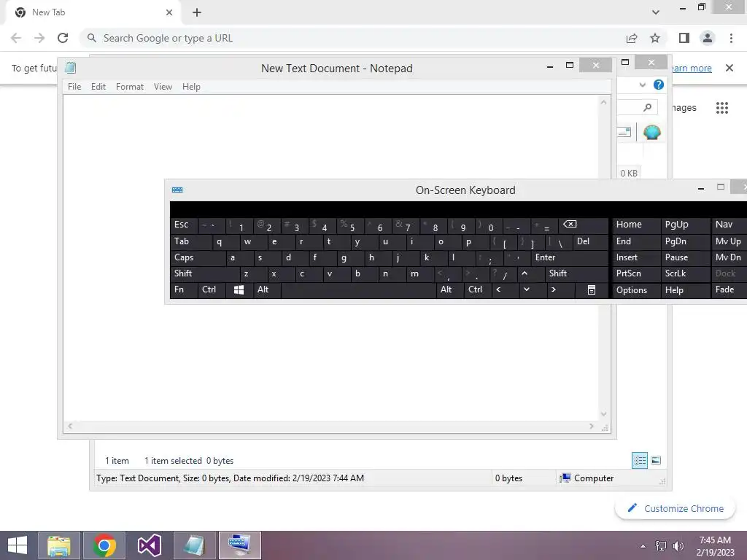Click the Enter key on keyboard

click(x=569, y=257)
